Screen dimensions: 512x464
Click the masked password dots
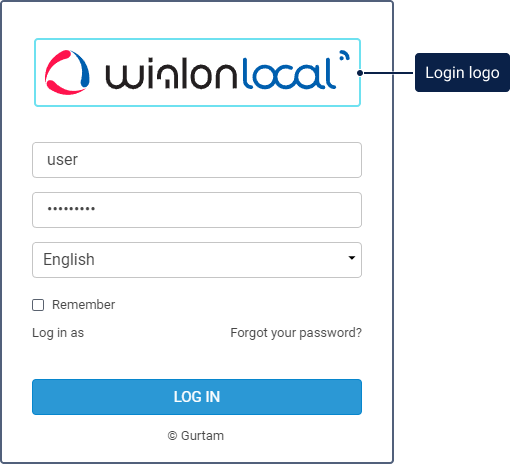71,209
